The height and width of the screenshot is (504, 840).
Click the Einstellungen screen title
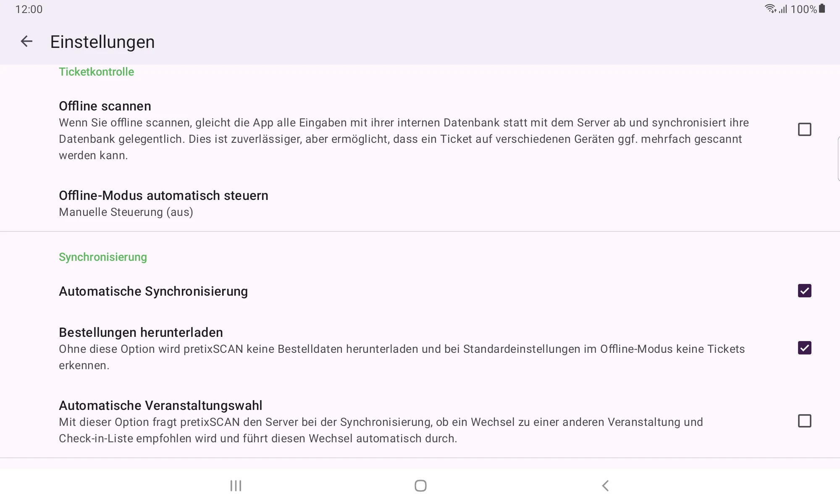point(102,42)
